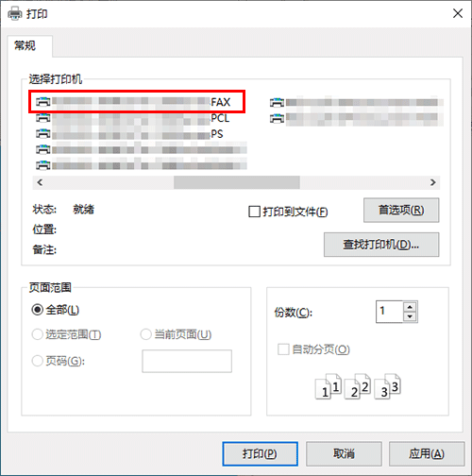Select the 全部(L) radio button
Viewport: 472px width, 476px height.
coord(38,310)
